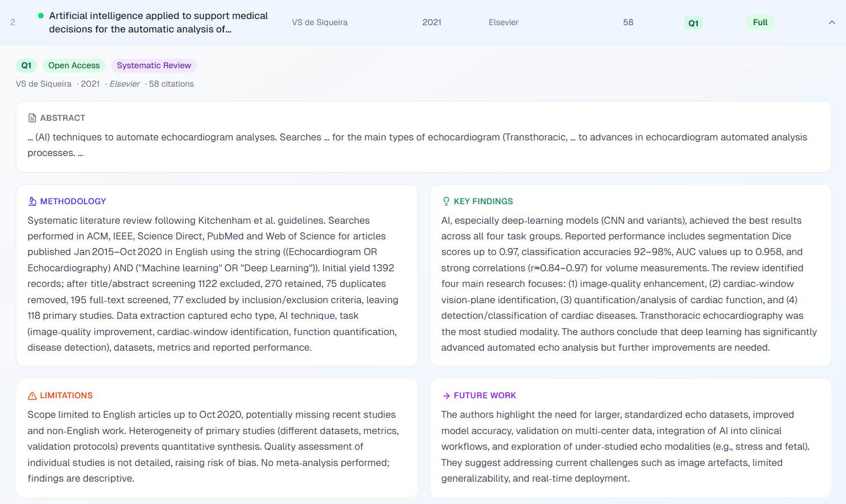
Task: Click the Methodology microscope icon
Action: tap(32, 201)
